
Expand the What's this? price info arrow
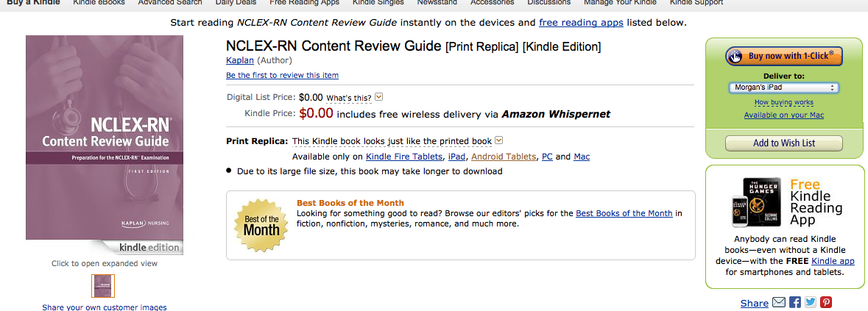[379, 97]
